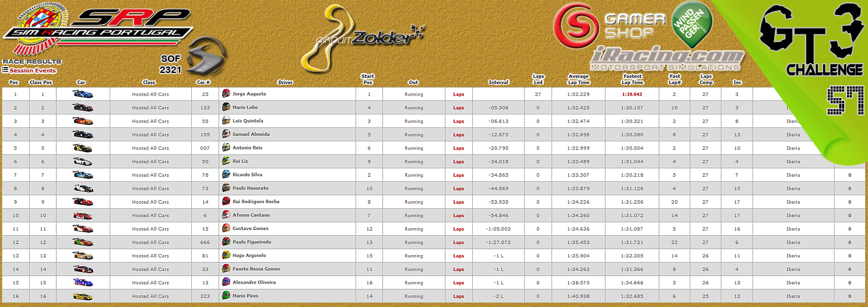Click car number 007
868x307 pixels.
(204, 148)
